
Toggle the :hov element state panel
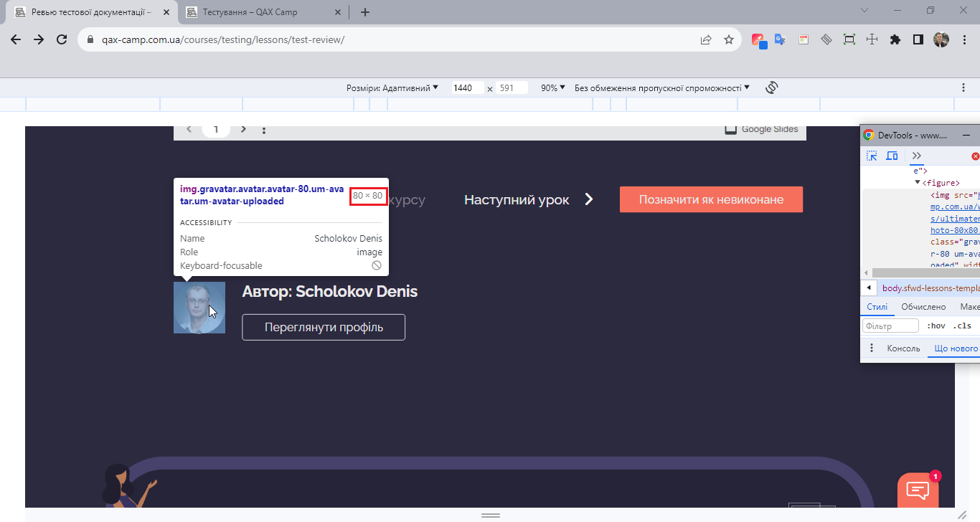pos(936,326)
